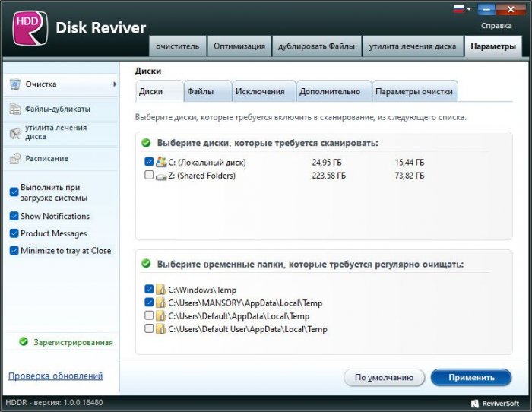Screen dimensions: 532x412
Task: Click the 223,58 ГБ size value
Action: [329, 176]
